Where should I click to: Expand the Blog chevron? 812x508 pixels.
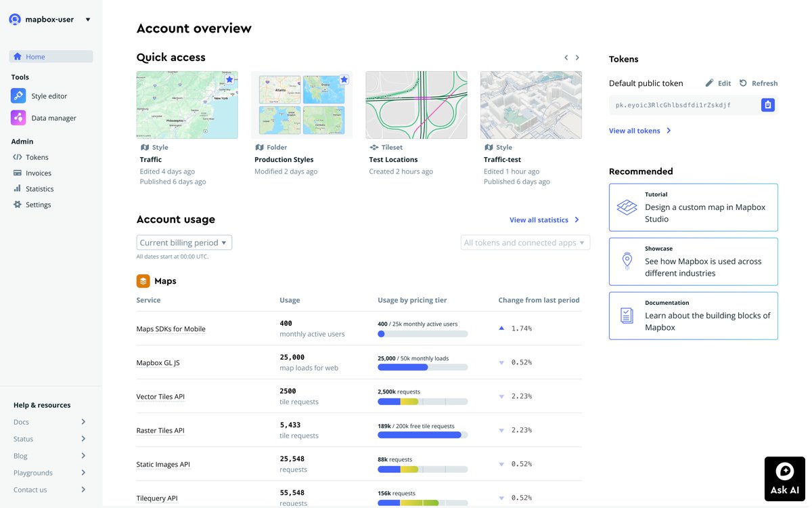[83, 456]
